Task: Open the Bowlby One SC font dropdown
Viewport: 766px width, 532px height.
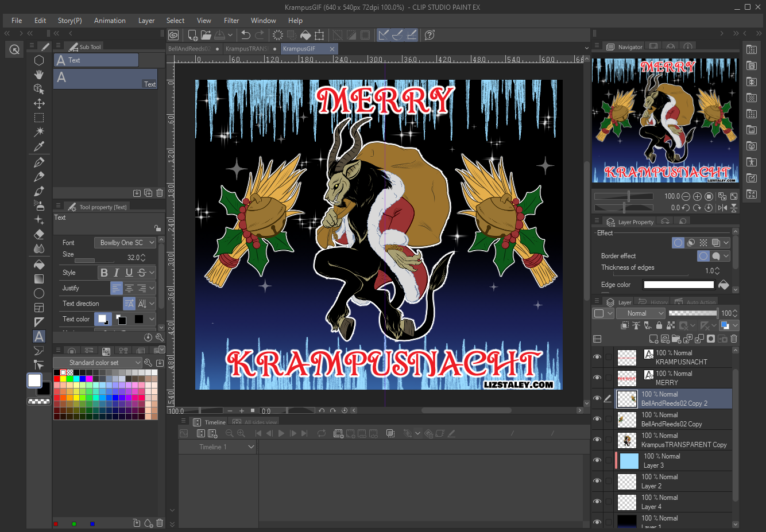Action: pos(125,243)
